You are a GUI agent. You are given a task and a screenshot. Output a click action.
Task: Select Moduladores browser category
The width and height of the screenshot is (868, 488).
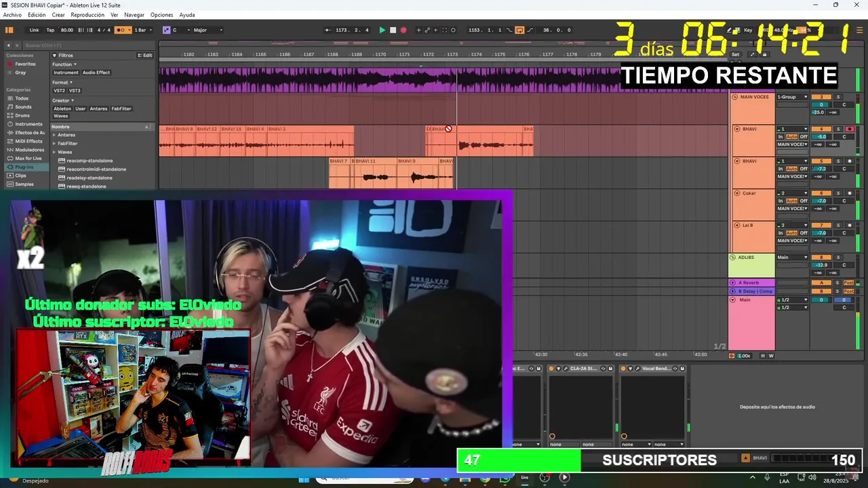(x=29, y=150)
